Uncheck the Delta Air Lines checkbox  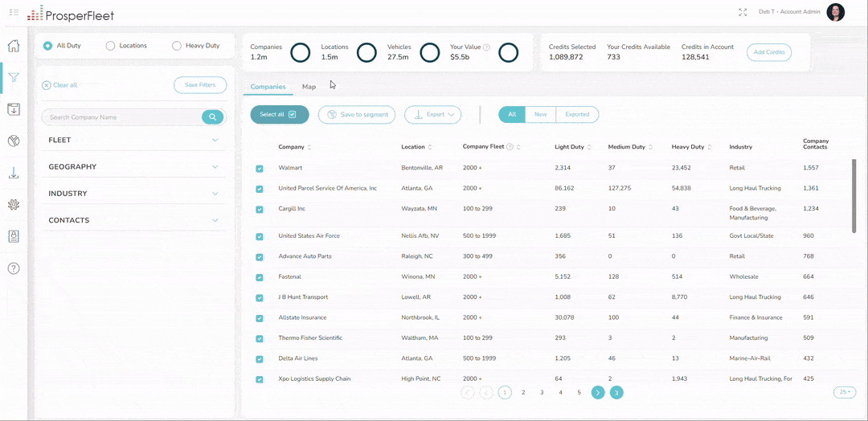pyautogui.click(x=260, y=359)
